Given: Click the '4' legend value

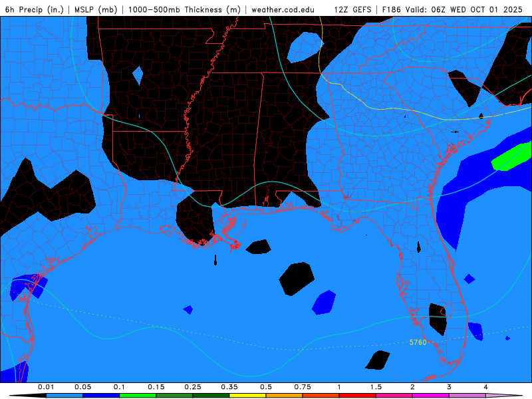Looking at the screenshot, I should point(485,387).
